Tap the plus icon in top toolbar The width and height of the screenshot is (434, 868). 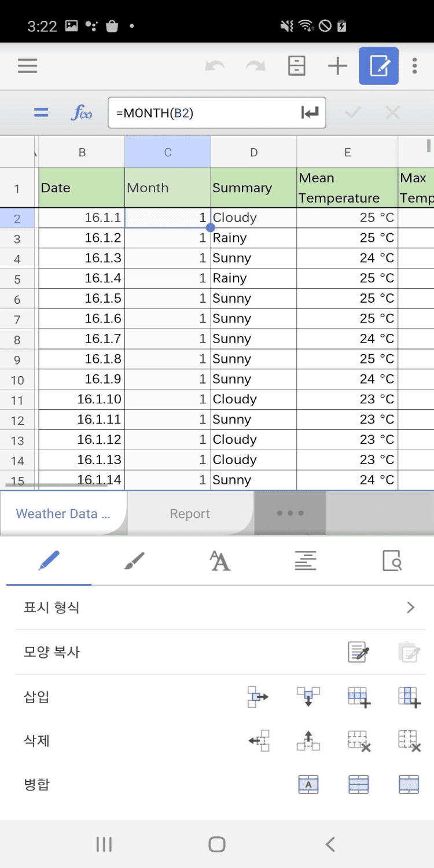tap(337, 66)
